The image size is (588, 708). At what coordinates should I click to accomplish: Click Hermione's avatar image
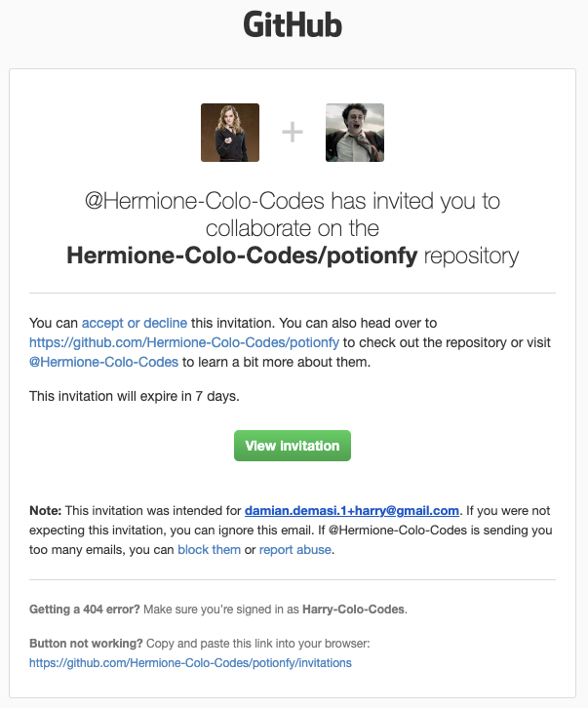[230, 133]
